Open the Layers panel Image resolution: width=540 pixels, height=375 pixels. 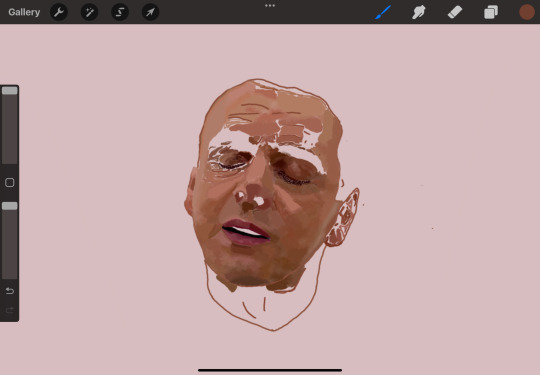[x=491, y=12]
